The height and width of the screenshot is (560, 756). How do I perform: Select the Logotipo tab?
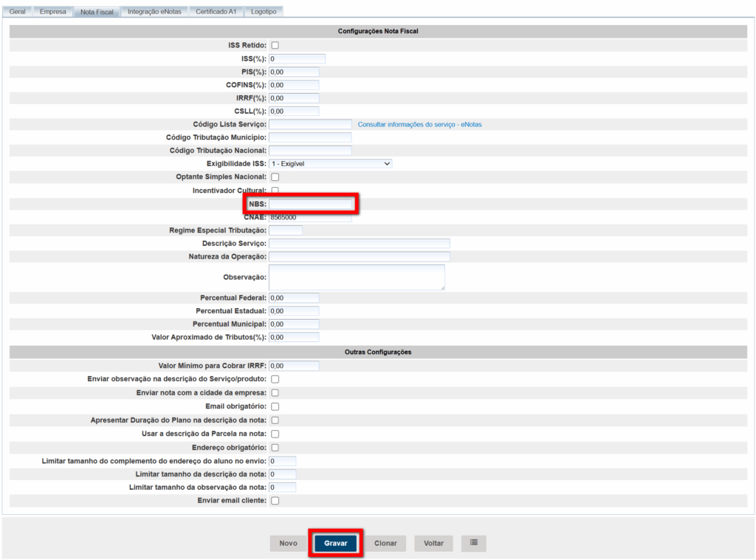pyautogui.click(x=264, y=12)
